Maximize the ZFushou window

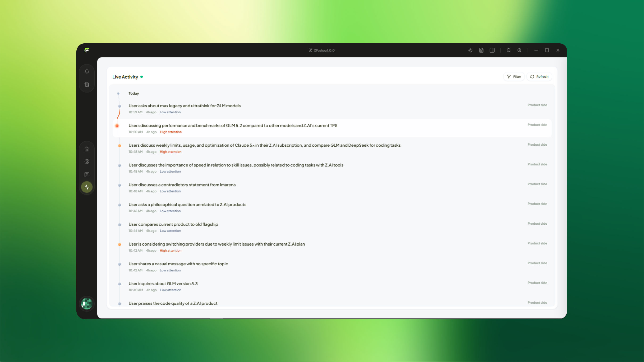[547, 50]
